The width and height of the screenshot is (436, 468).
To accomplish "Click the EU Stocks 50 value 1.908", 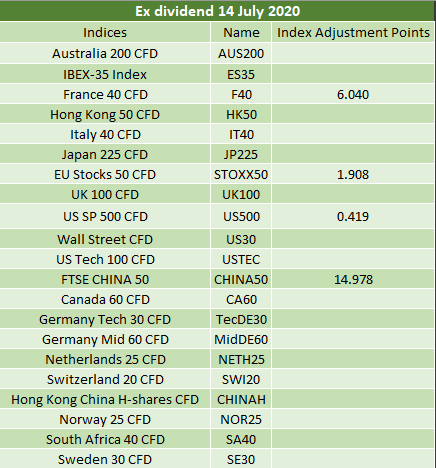I will click(x=353, y=174).
